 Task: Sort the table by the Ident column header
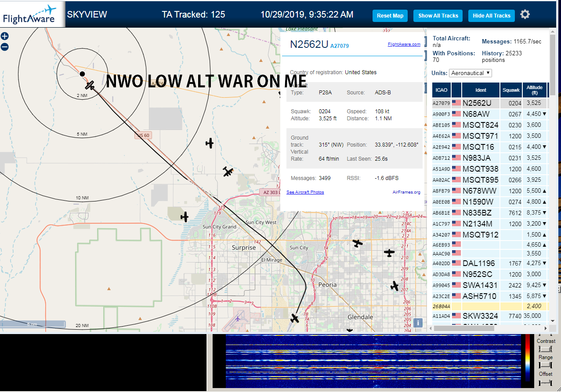[x=481, y=90]
